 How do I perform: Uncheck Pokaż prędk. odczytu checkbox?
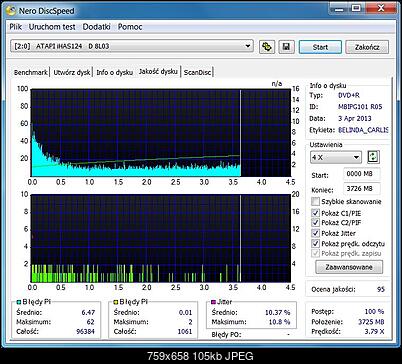[x=315, y=243]
